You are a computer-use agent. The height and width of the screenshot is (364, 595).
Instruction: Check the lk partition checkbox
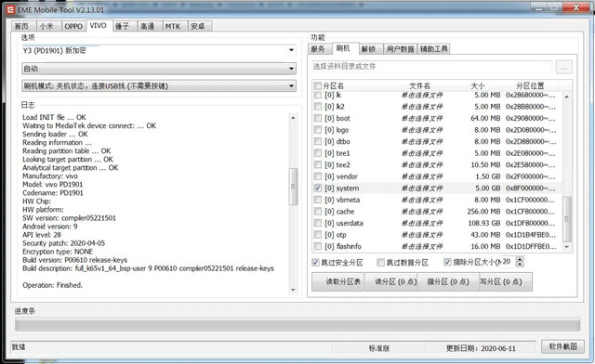point(318,95)
